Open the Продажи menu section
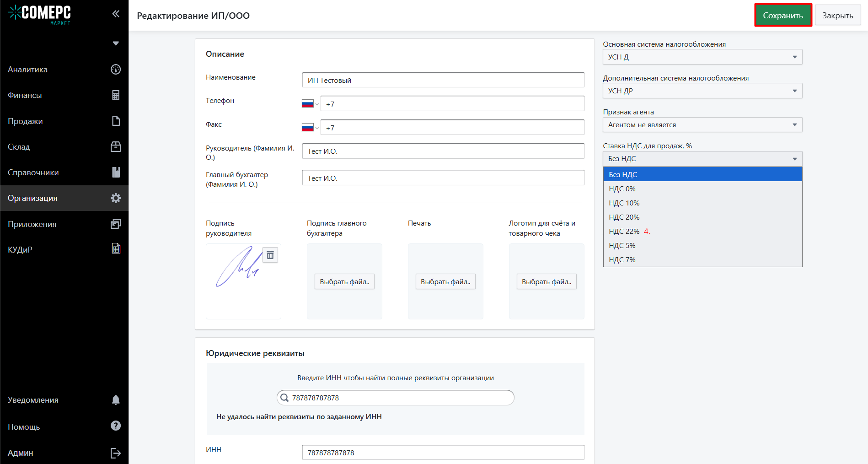Image resolution: width=868 pixels, height=464 pixels. 26,121
